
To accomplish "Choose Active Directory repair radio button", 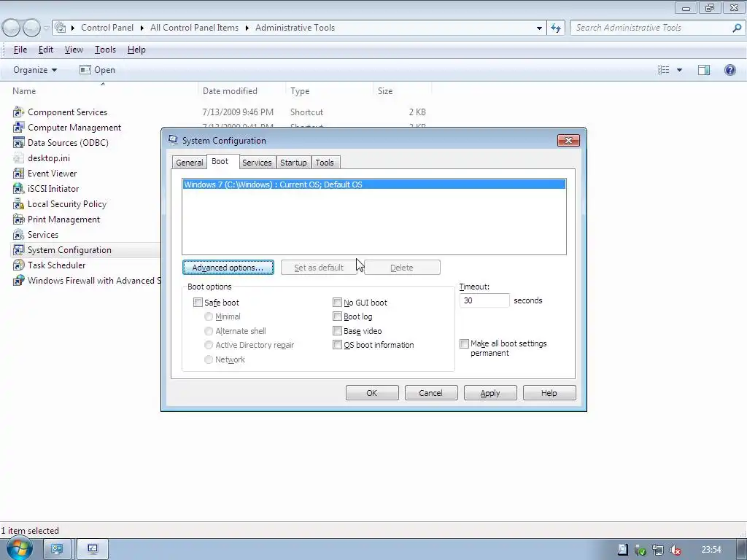I will pos(209,345).
